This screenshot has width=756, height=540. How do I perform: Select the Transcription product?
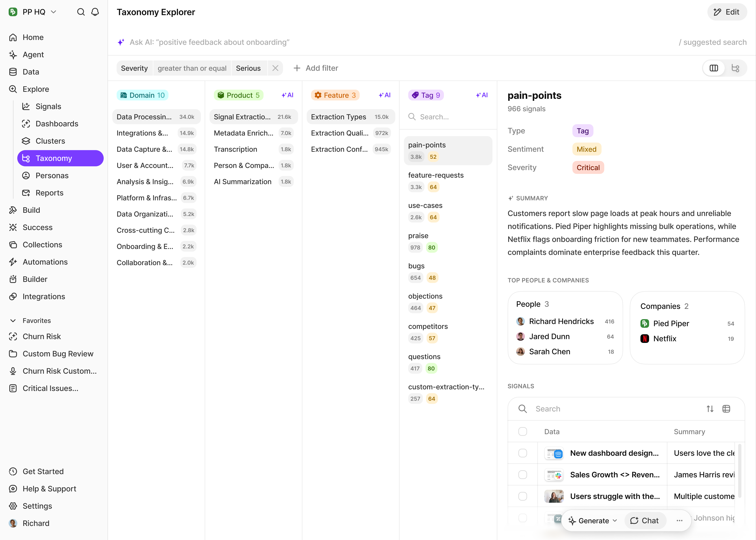(253, 149)
